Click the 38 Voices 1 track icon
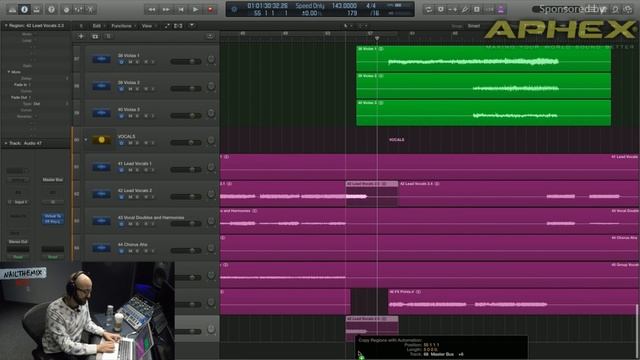The width and height of the screenshot is (640, 360). (x=101, y=59)
